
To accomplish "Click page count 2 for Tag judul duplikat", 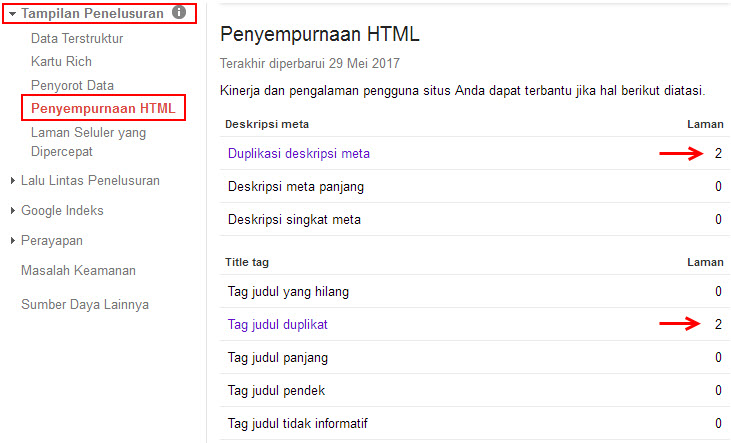I will [x=718, y=324].
